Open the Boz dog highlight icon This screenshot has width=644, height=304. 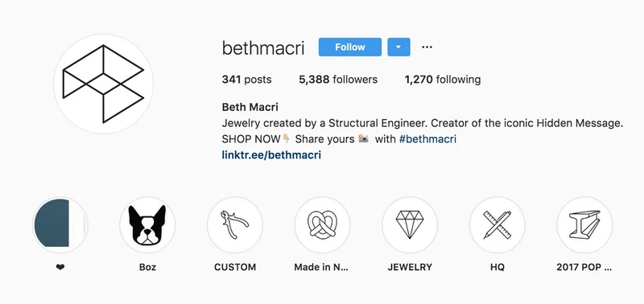coord(147,225)
